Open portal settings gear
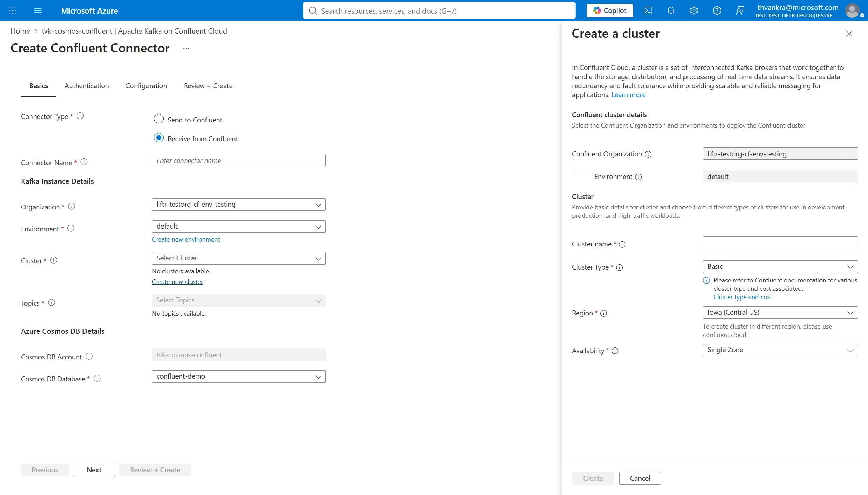Viewport: 868px width, 495px height. tap(694, 10)
